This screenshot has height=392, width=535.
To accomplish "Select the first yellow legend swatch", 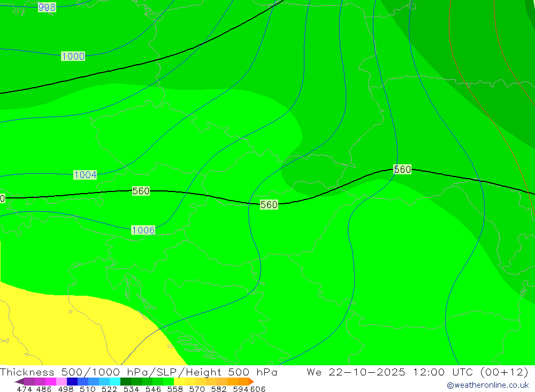I will tap(179, 381).
